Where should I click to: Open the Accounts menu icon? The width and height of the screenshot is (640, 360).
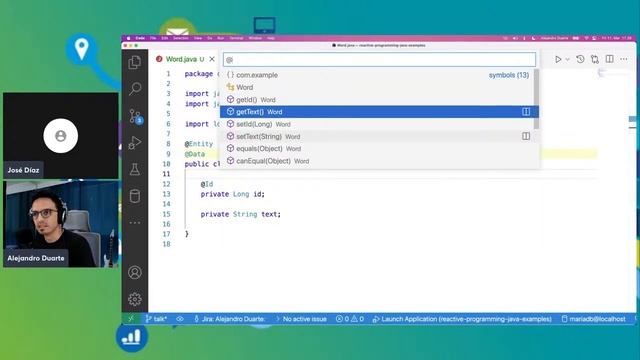pos(135,272)
